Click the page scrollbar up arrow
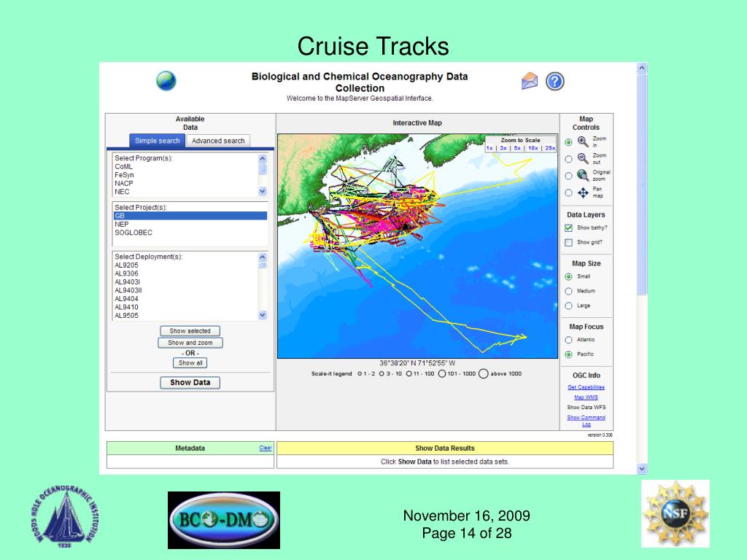 point(642,68)
